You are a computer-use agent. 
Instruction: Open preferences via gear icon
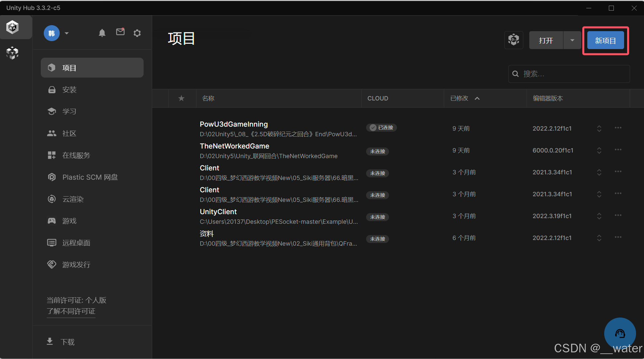(137, 33)
